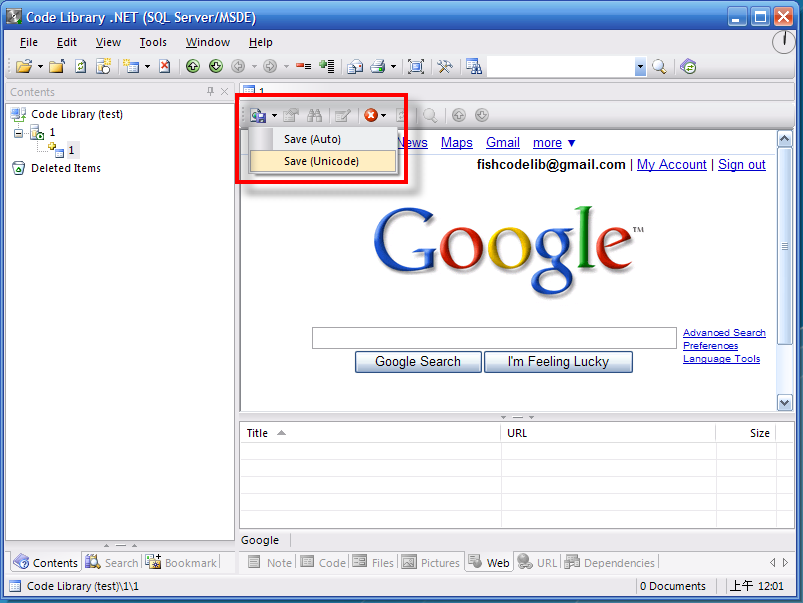Open the forward navigation history dropdown arrow
The image size is (803, 603).
point(286,67)
